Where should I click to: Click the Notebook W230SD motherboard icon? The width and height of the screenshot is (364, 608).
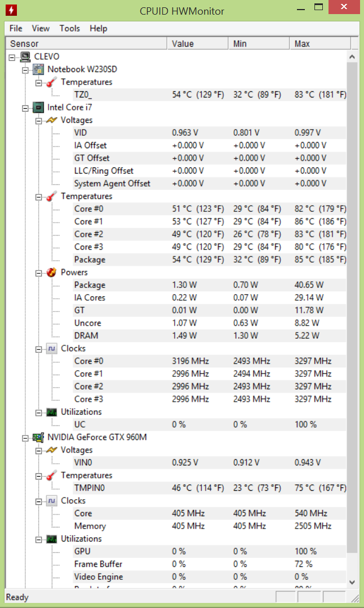[38, 70]
